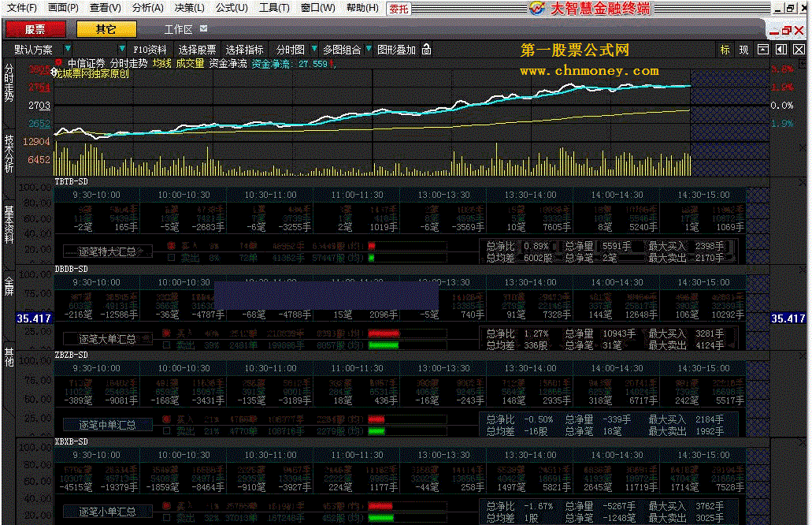812x525 pixels.
Task: Toggle red 买入 marker in 逐笔特大汇总 row
Action: click(171, 246)
